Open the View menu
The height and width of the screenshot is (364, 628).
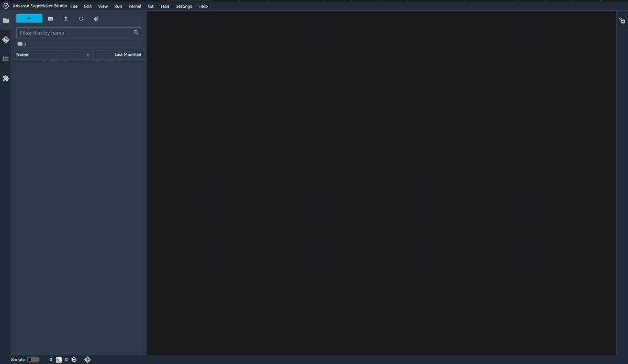coord(103,6)
